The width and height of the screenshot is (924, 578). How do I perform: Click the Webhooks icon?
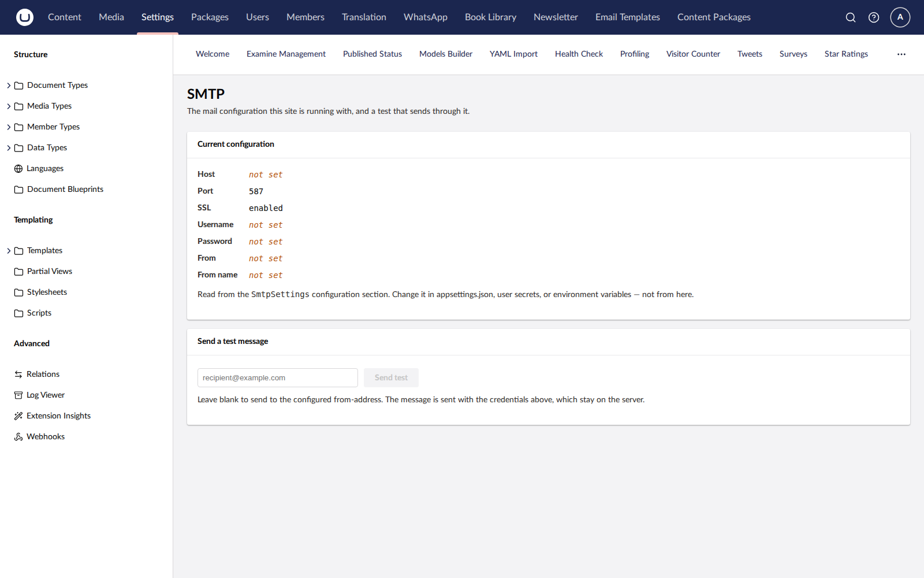[x=18, y=437]
